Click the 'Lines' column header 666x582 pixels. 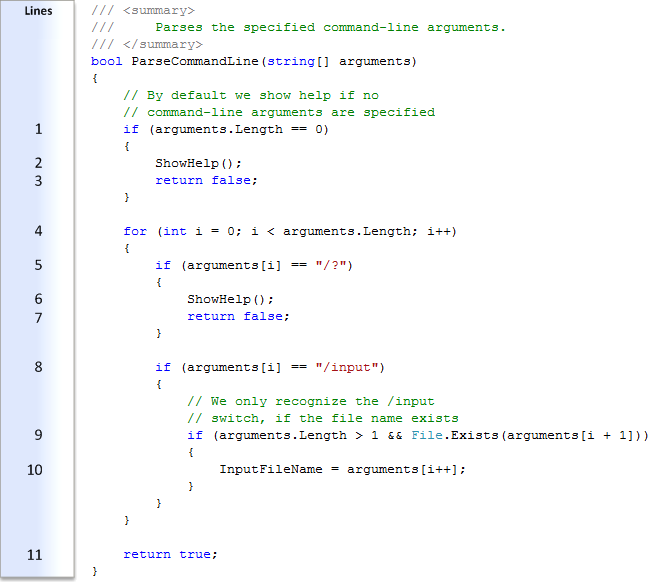(38, 11)
